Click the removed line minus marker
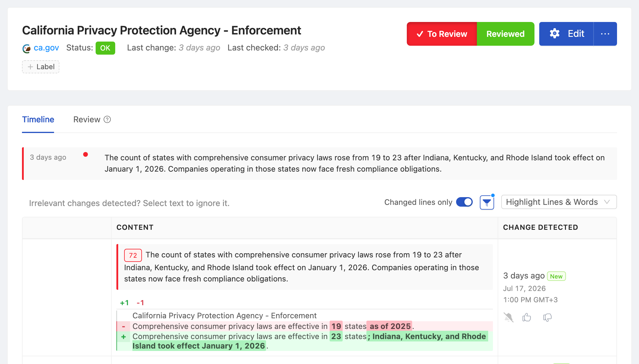The width and height of the screenshot is (639, 364). click(124, 327)
